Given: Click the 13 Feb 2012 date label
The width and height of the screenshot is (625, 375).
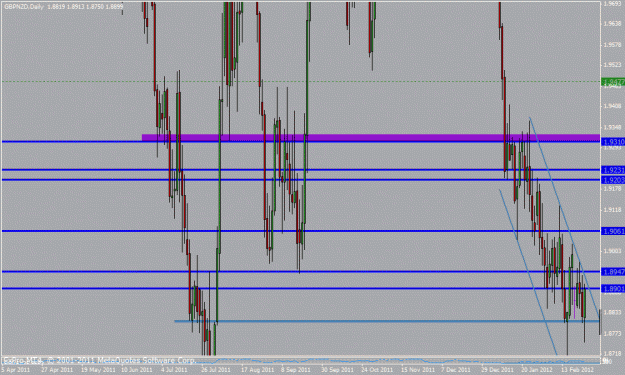Looking at the screenshot, I should click(578, 370).
